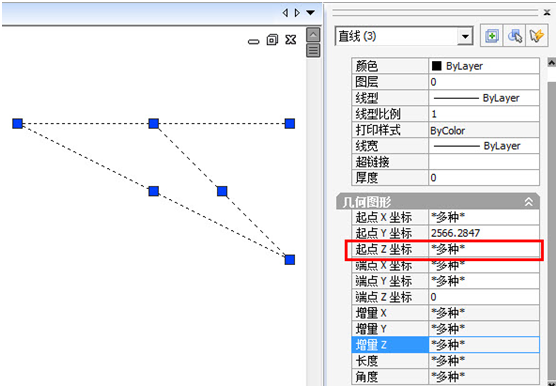
Task: Restore the drawing window size
Action: pos(272,40)
